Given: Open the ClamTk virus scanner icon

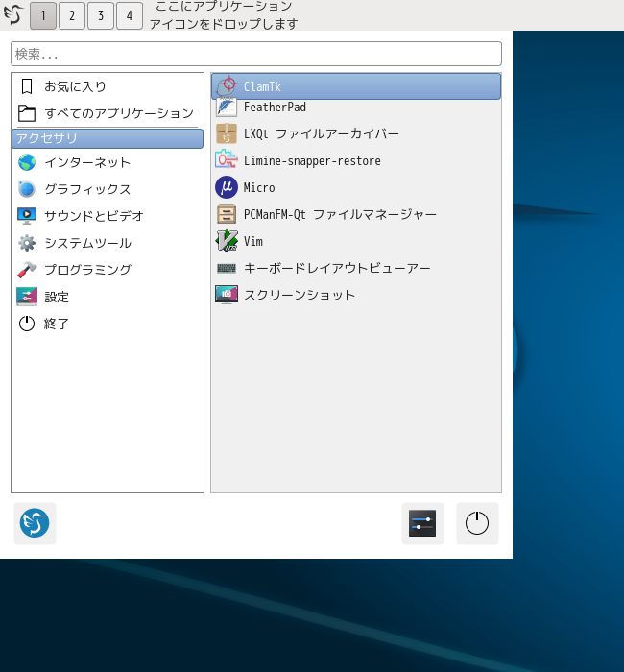Looking at the screenshot, I should tap(227, 86).
